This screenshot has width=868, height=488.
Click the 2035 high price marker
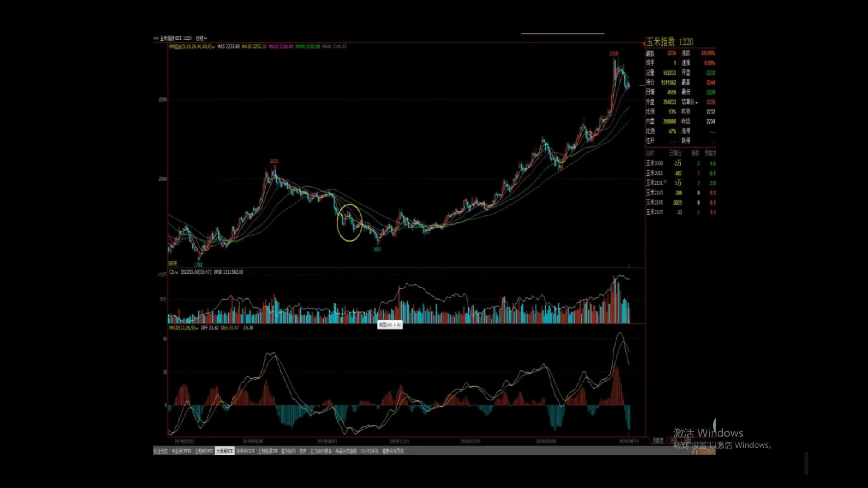click(274, 161)
